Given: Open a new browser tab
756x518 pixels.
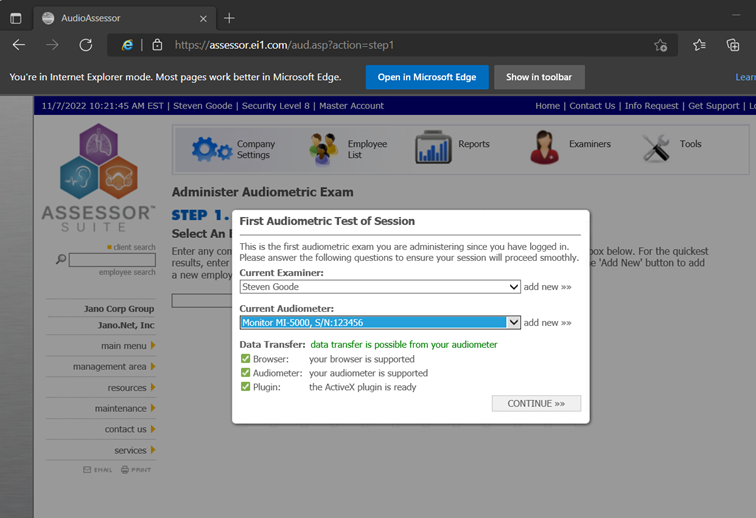Looking at the screenshot, I should 229,18.
